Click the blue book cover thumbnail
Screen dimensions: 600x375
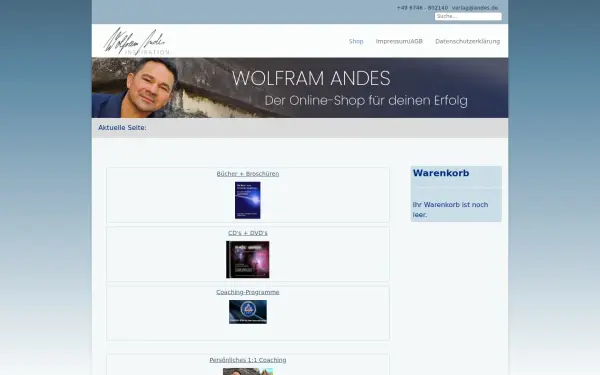pos(248,200)
